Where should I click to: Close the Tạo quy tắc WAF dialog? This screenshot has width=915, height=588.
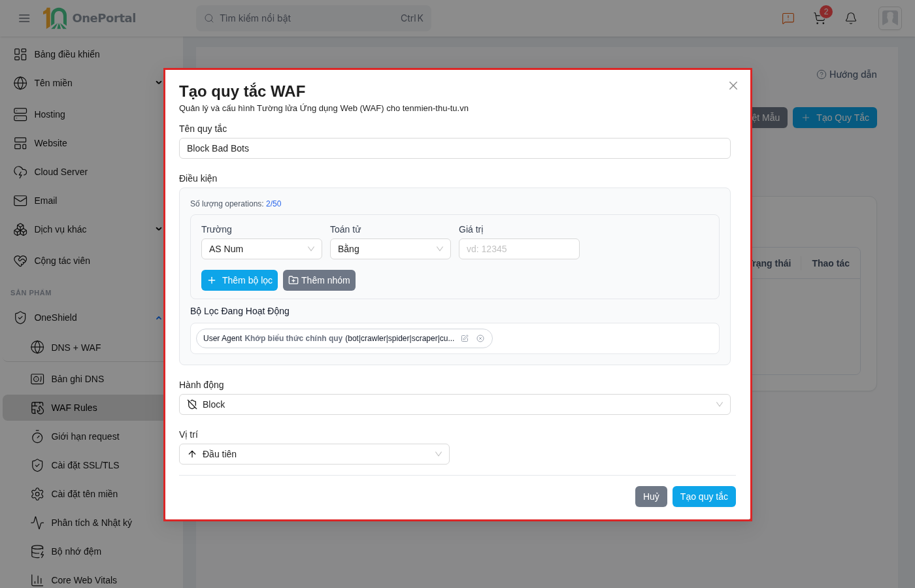point(733,86)
